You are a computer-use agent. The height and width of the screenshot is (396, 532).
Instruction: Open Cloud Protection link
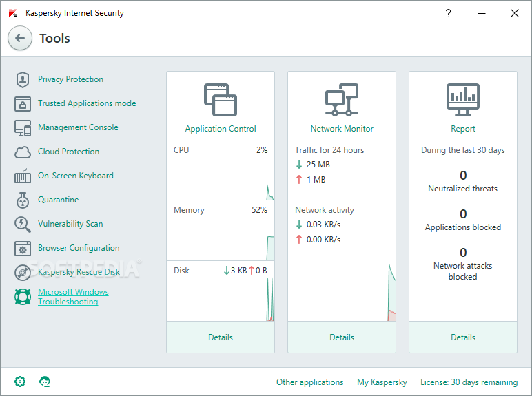click(68, 152)
